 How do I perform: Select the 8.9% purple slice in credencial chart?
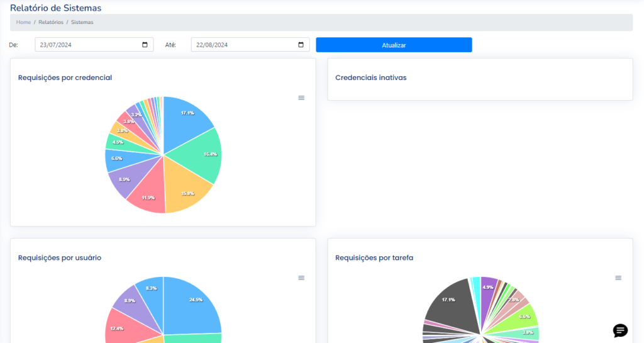(x=130, y=177)
